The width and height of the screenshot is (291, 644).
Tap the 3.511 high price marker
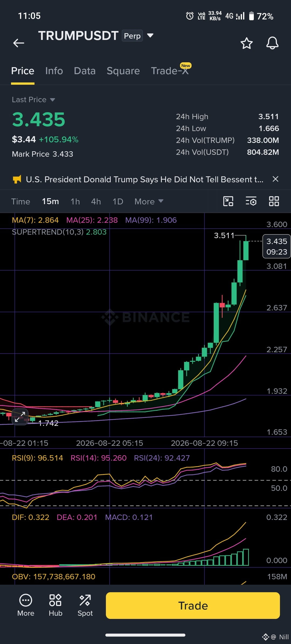click(x=224, y=235)
